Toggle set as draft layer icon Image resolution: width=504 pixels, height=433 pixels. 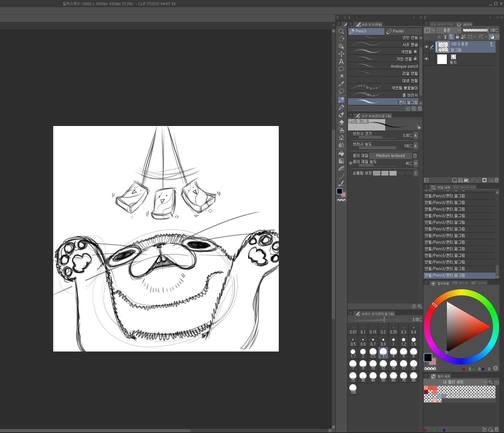[x=451, y=37]
